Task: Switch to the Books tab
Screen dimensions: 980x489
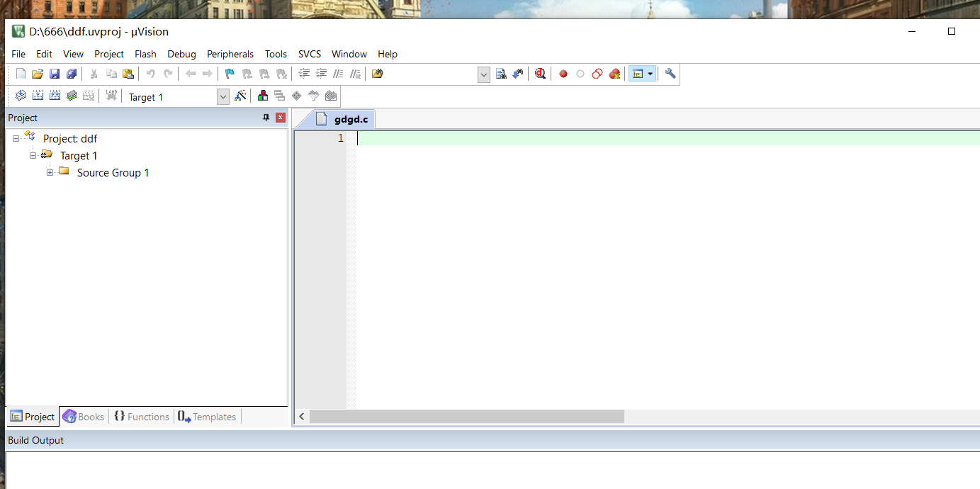Action: 84,417
